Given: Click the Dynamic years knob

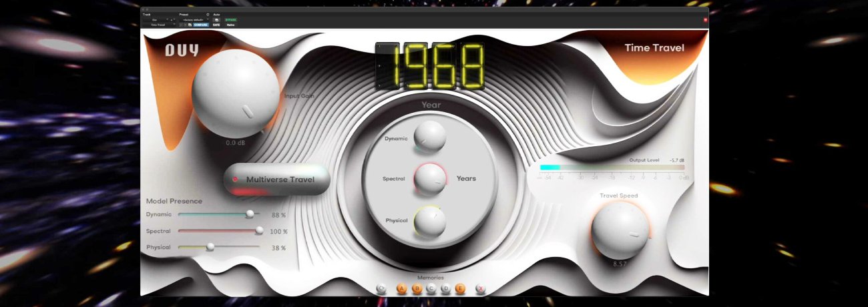Looking at the screenshot, I should pos(430,137).
